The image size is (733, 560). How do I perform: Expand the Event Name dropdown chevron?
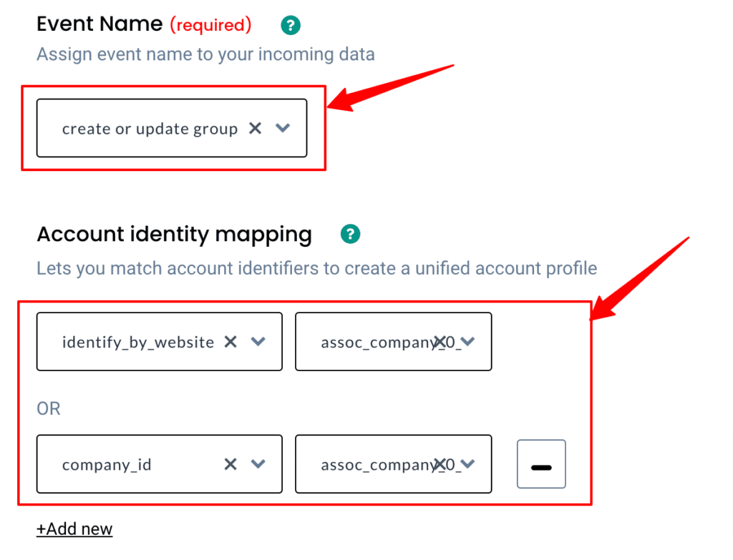283,128
